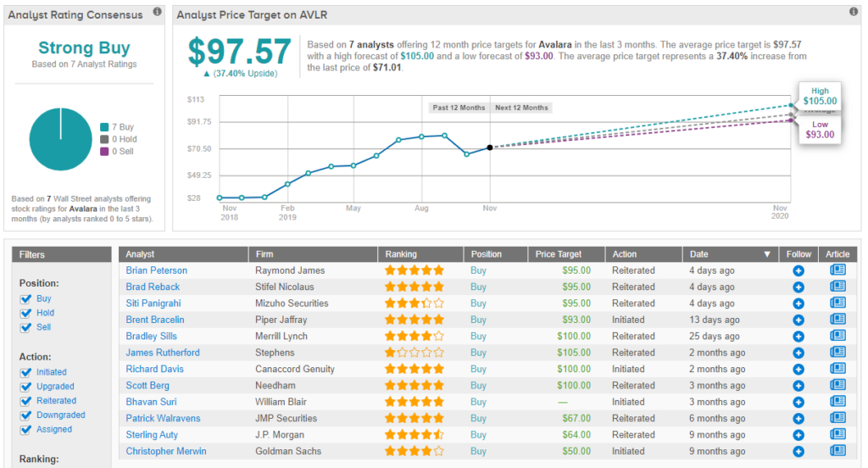Viewport: 868px width, 468px height.
Task: Sort table by Date column arrow
Action: (766, 254)
